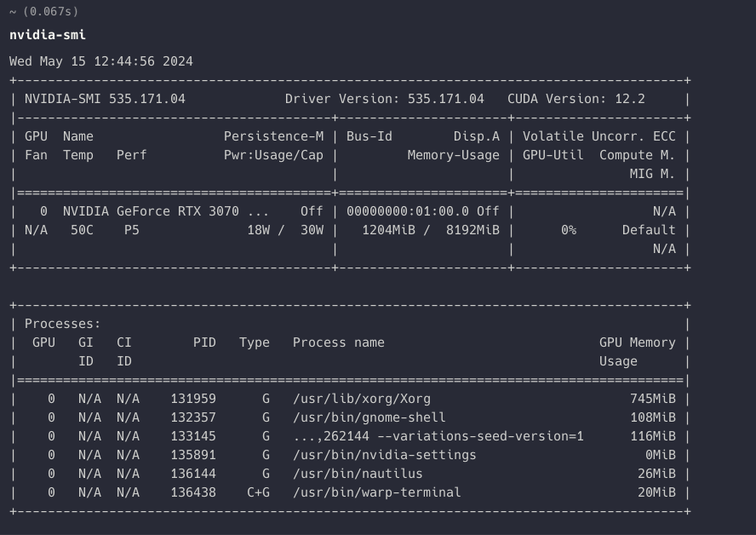Select the Processes section header
This screenshot has width=756, height=535.
64,324
